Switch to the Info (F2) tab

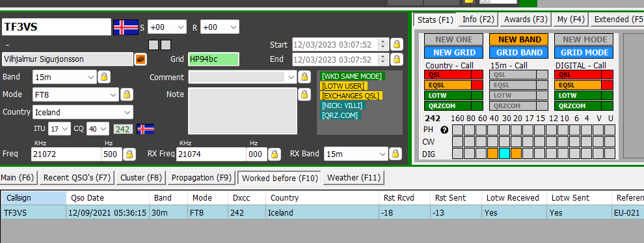(478, 19)
